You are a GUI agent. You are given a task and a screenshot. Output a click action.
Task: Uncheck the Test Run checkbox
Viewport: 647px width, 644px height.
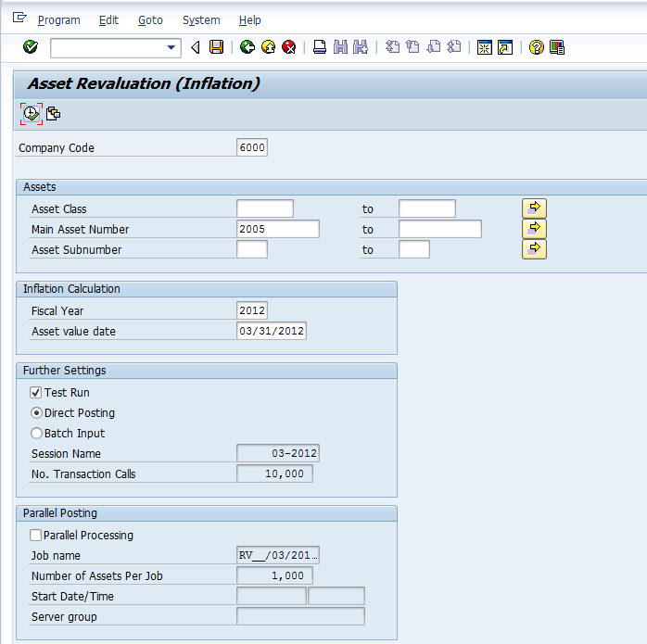coord(36,393)
